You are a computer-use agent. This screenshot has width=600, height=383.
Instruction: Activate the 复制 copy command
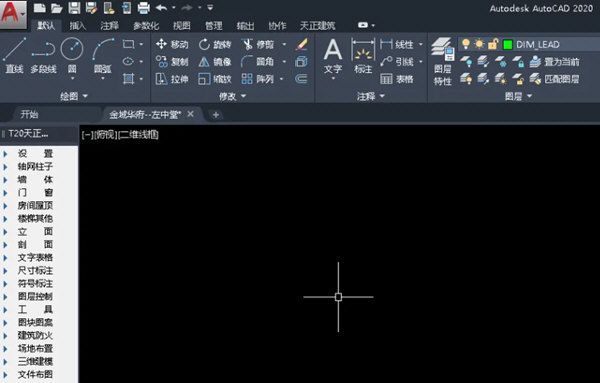172,61
